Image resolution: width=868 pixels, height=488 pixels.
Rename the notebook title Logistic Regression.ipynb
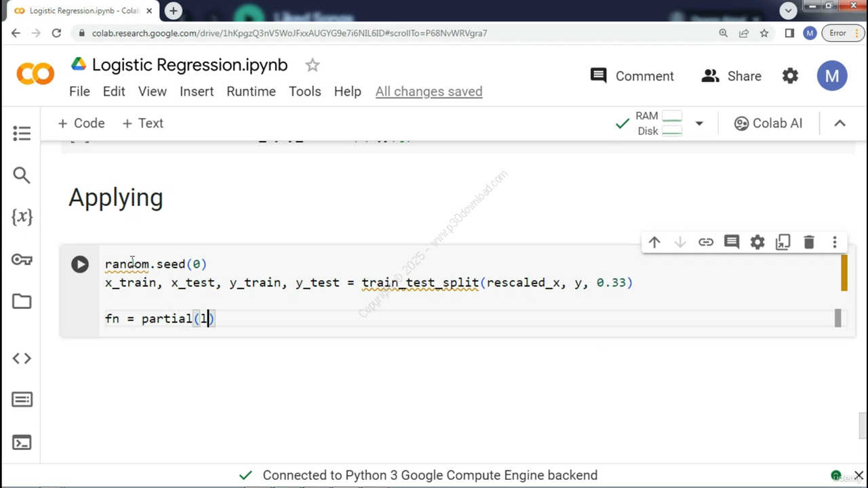190,65
